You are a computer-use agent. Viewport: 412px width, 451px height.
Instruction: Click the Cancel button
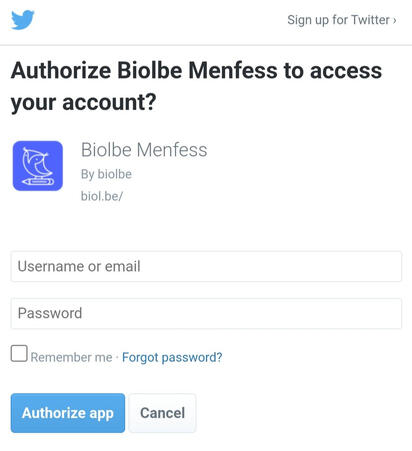[x=162, y=413]
